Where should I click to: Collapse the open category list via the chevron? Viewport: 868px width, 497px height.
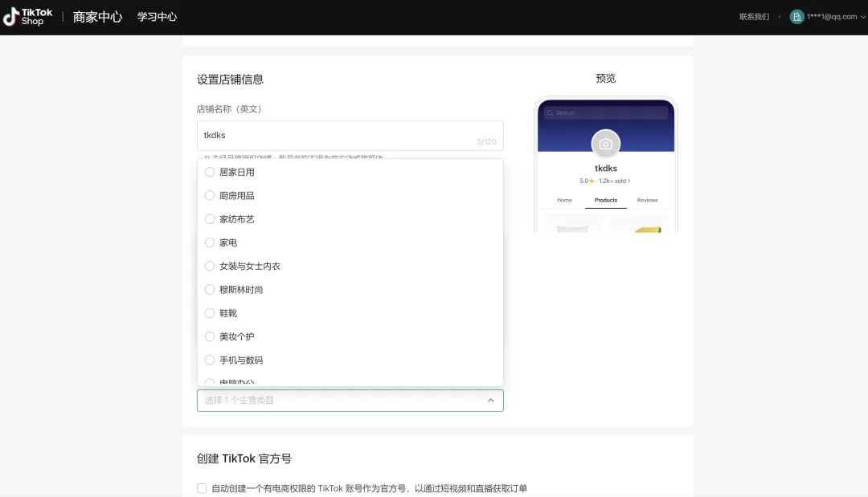490,399
